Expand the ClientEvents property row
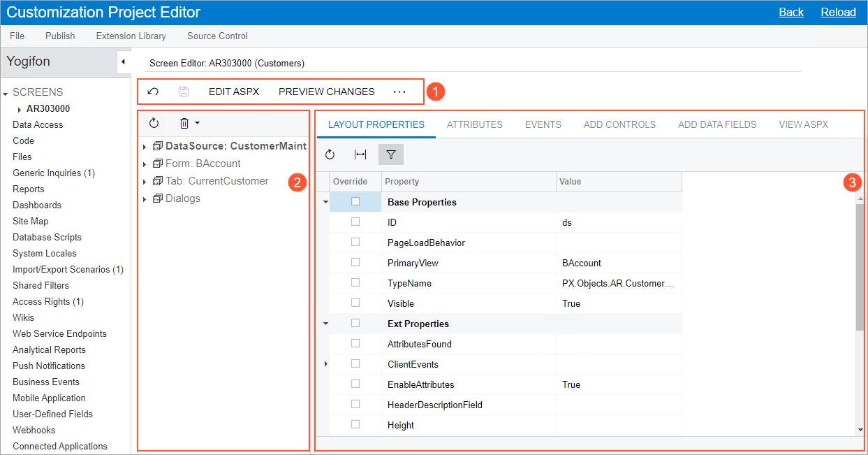 point(325,364)
